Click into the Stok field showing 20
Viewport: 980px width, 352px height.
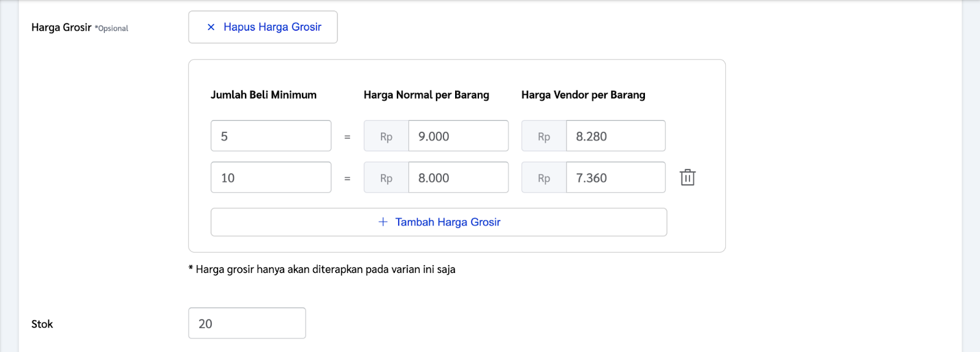(x=247, y=323)
